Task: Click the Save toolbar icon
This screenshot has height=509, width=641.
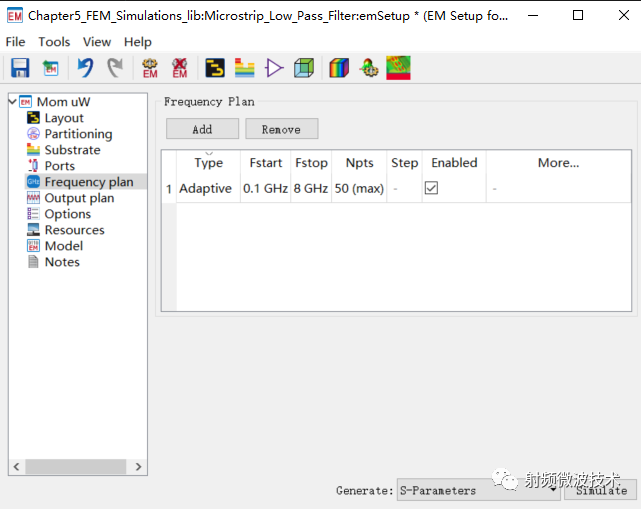Action: [x=20, y=68]
